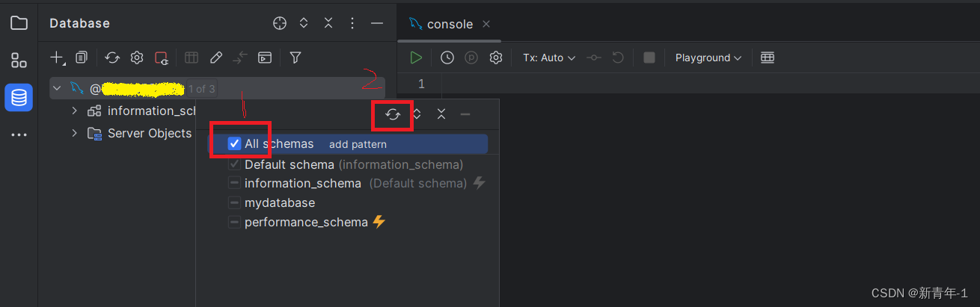
Task: Open the Playground session dropdown
Action: 708,58
